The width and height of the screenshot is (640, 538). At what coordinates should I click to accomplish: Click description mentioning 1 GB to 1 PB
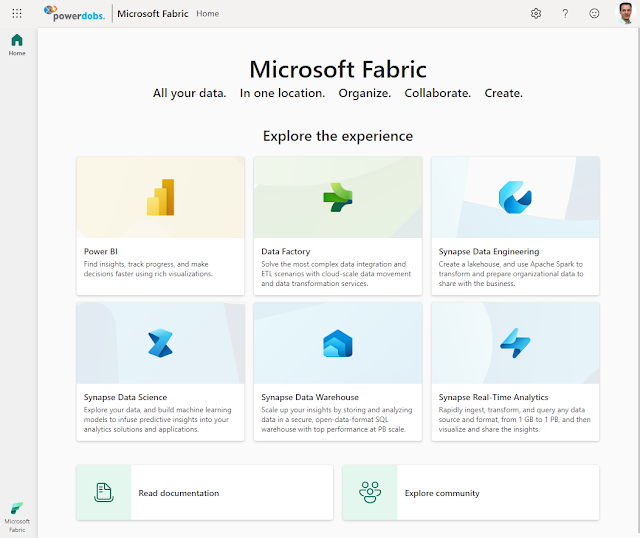[x=514, y=420]
